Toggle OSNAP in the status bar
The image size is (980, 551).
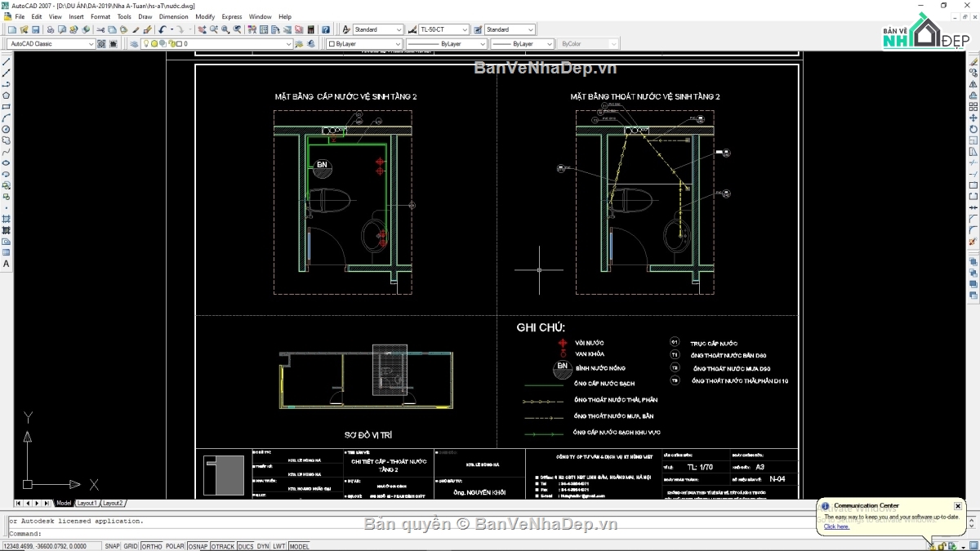(x=198, y=546)
